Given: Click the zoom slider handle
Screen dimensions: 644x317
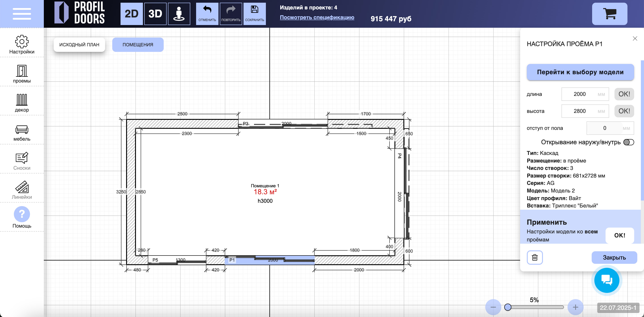Looking at the screenshot, I should pos(508,307).
